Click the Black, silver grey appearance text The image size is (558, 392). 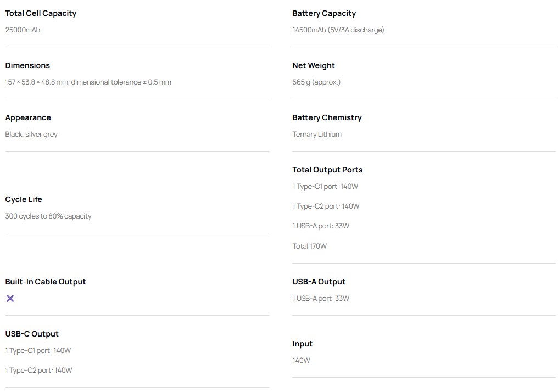pyautogui.click(x=31, y=135)
